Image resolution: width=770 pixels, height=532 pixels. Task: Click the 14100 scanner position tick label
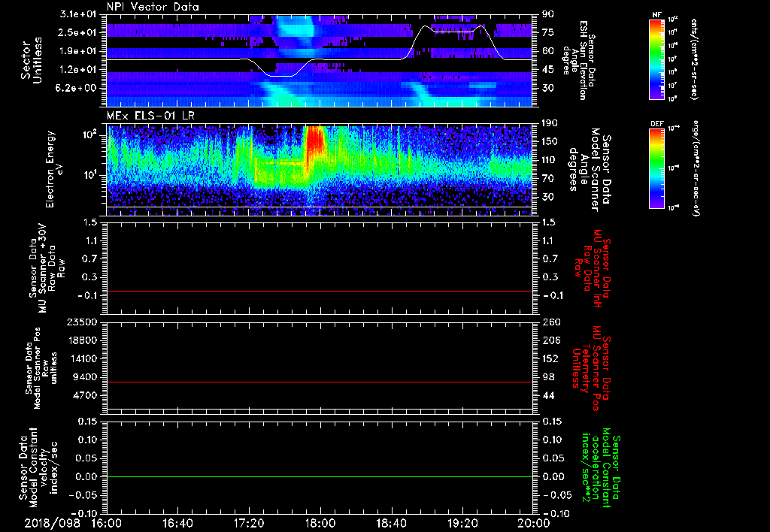pos(82,358)
